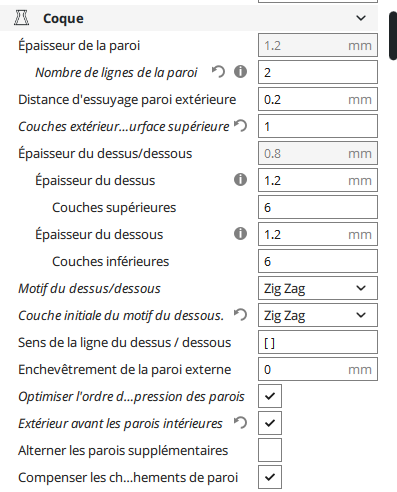Enable Alterner les parois supplémentaires checkbox

(270, 450)
